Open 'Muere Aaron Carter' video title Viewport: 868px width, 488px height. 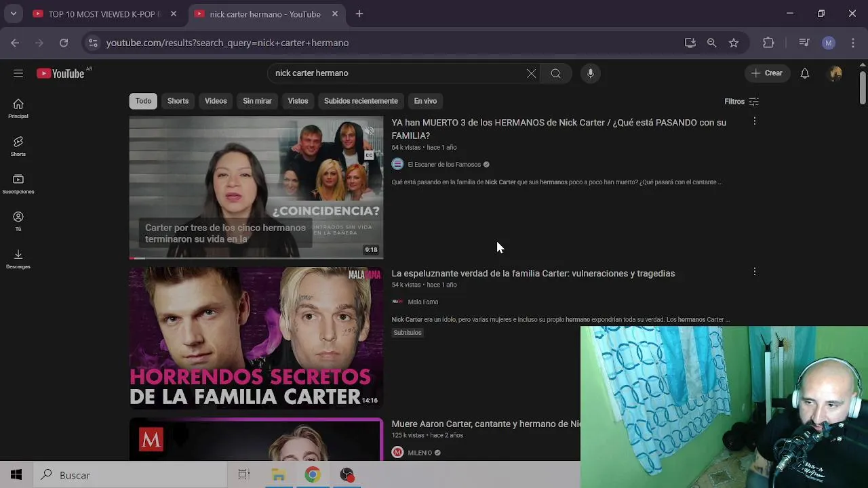486,424
